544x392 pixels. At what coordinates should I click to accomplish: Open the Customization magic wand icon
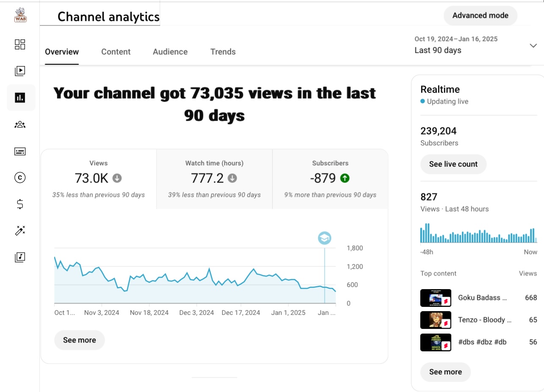pos(20,231)
